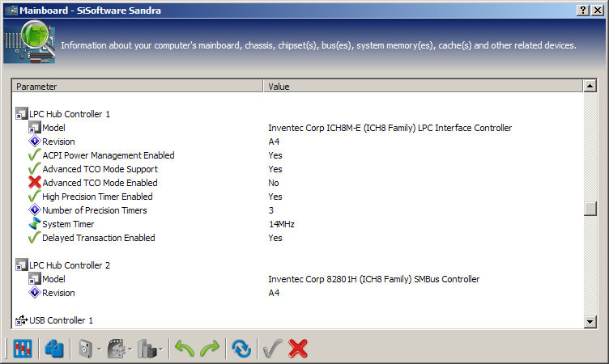609x364 pixels.
Task: Click Revision diamond icon under Controller 1
Action: (x=35, y=142)
